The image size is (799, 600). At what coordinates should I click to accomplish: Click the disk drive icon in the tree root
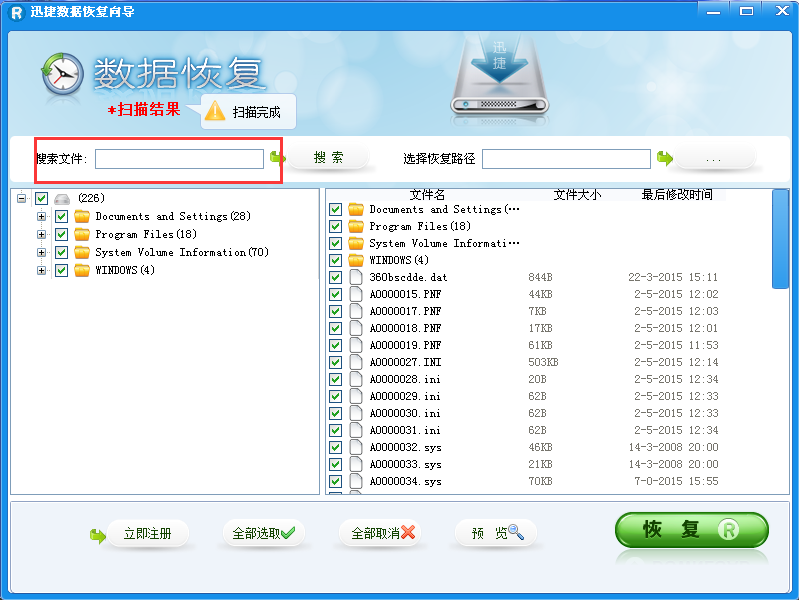tap(62, 198)
